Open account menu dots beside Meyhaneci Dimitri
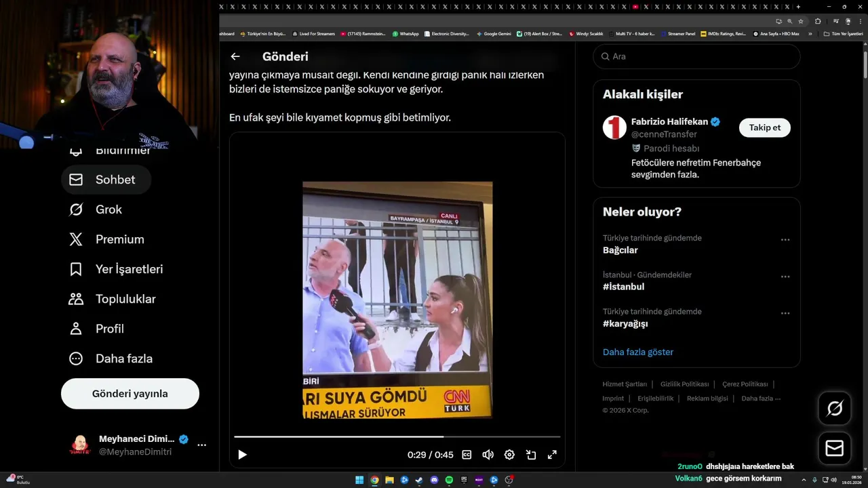Viewport: 868px width, 488px height. click(201, 445)
